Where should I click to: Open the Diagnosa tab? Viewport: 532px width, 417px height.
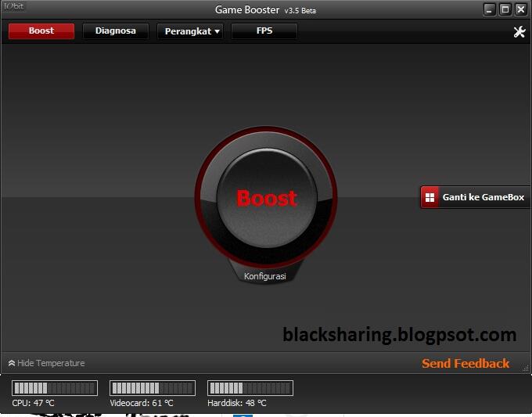(x=115, y=31)
